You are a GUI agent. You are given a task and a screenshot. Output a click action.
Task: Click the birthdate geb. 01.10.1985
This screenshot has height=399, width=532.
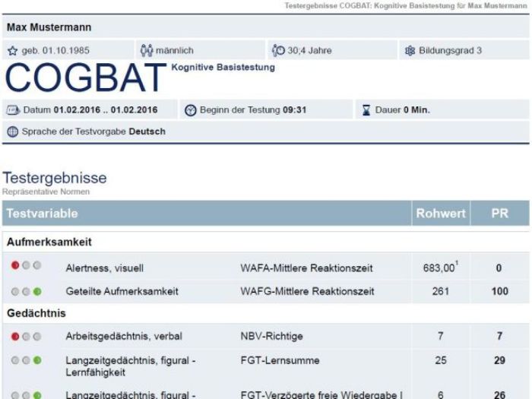pos(55,51)
